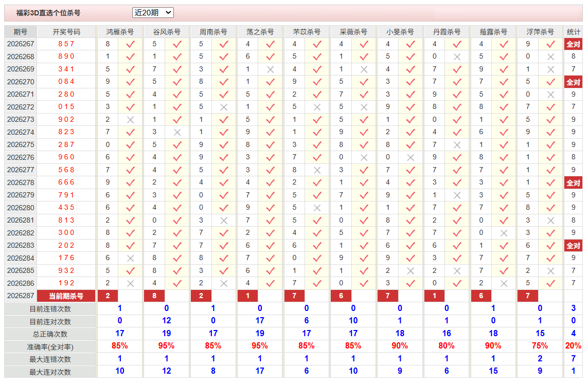Click the 统计 column header
The height and width of the screenshot is (385, 588).
click(x=574, y=32)
